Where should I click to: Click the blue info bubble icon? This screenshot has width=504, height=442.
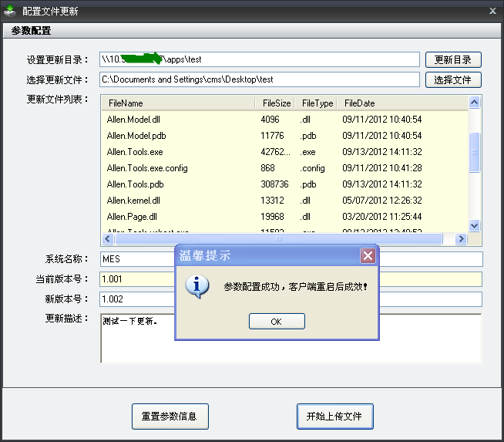197,286
